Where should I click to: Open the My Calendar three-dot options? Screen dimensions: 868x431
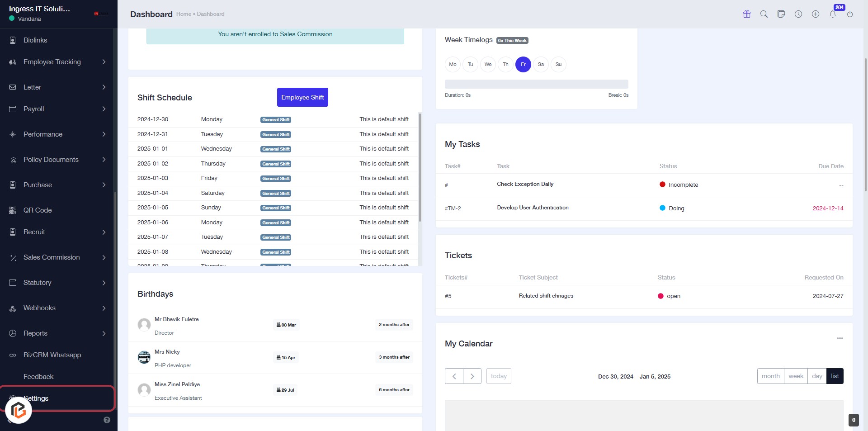tap(840, 338)
